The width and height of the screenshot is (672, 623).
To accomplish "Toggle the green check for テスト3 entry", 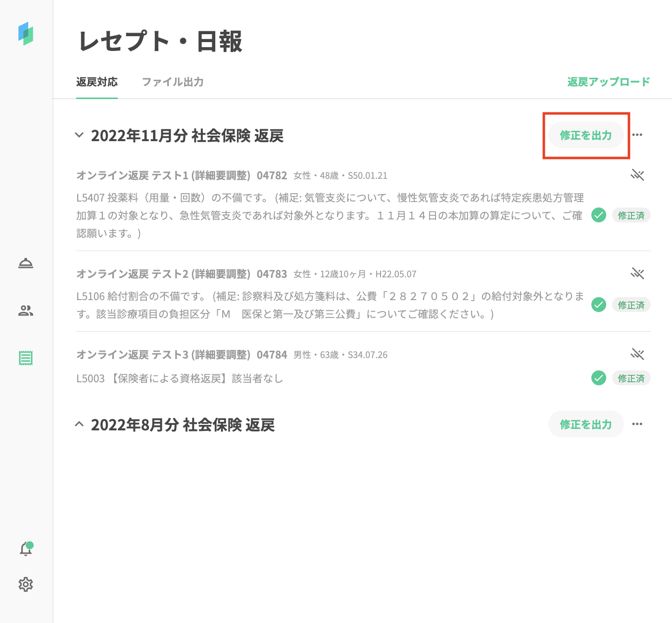I will [x=599, y=378].
